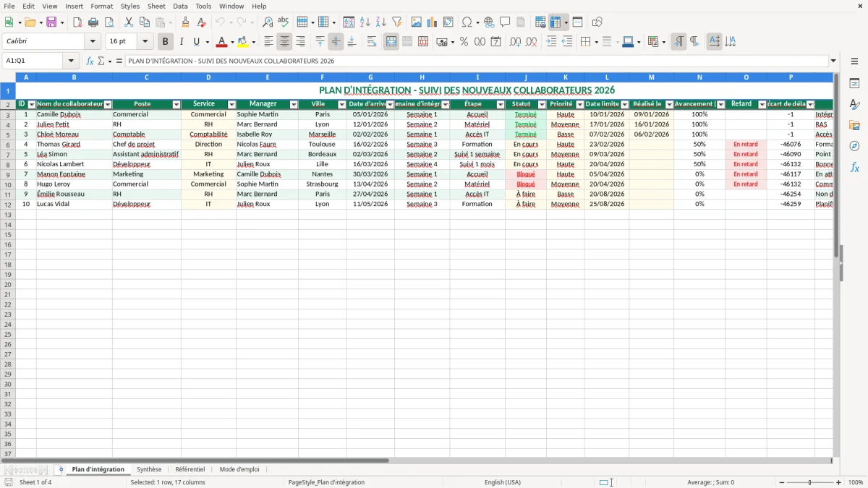This screenshot has width=868, height=488.
Task: Click Sort Ascending icon
Action: (365, 22)
